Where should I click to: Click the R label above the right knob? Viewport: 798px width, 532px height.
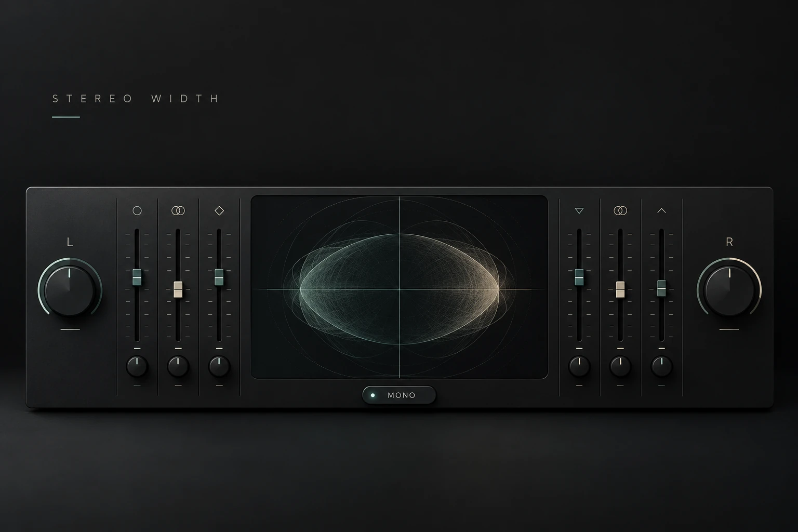729,242
